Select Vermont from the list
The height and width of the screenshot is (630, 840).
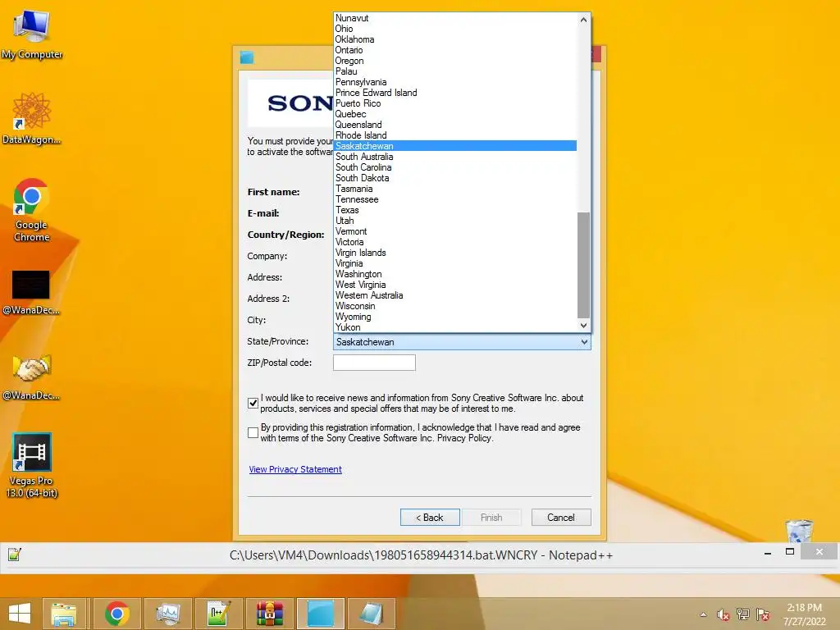click(454, 231)
